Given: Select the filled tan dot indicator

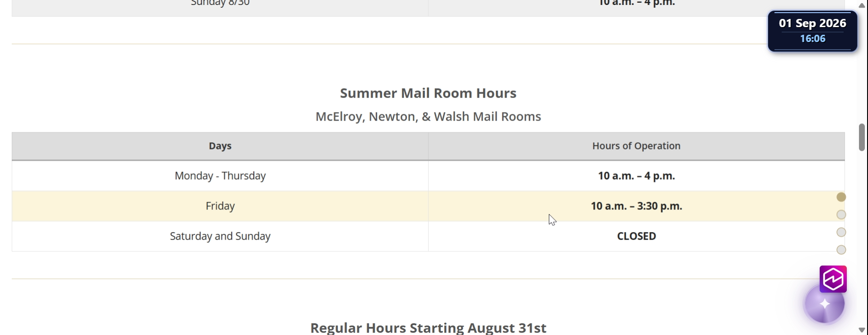Looking at the screenshot, I should [x=841, y=197].
